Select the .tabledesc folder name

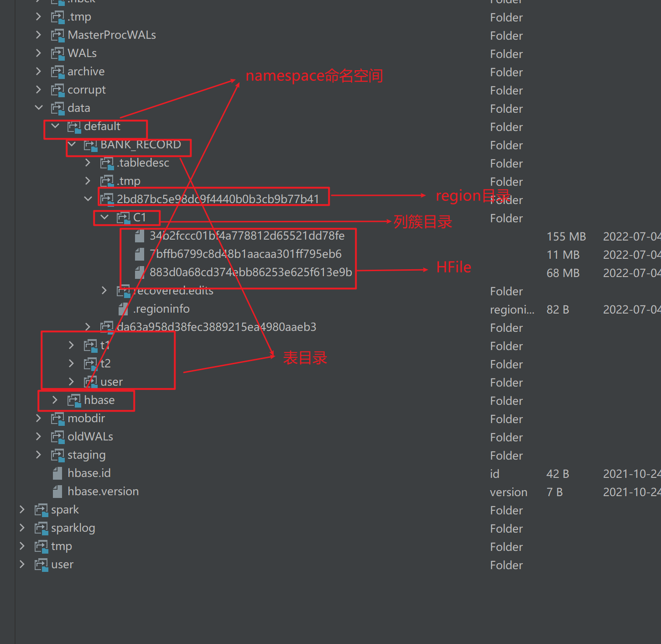143,163
